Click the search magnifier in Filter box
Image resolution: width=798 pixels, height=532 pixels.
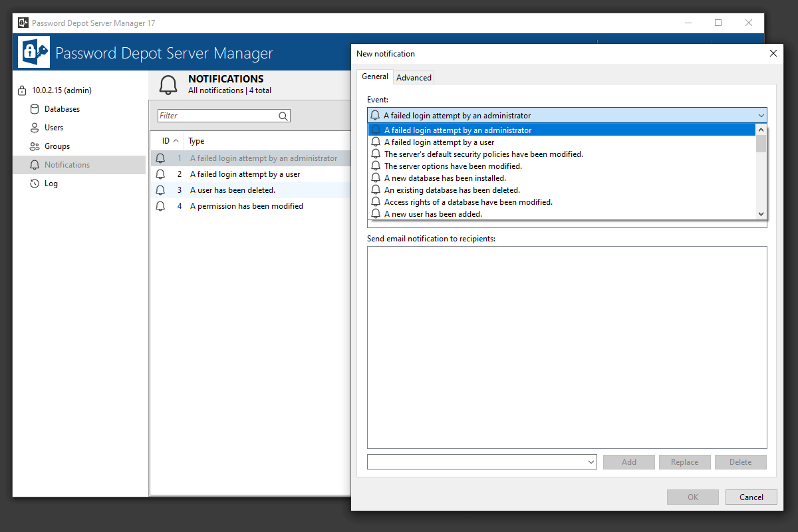(283, 116)
